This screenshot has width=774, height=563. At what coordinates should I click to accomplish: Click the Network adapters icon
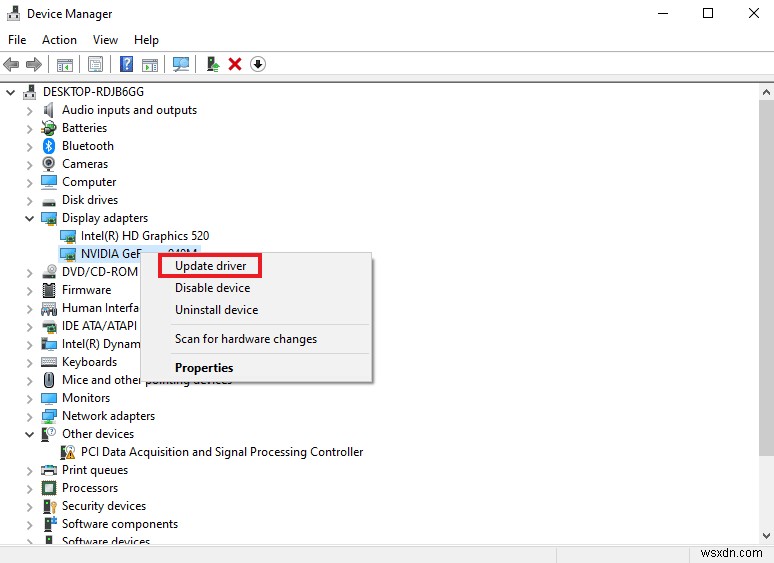tap(49, 416)
